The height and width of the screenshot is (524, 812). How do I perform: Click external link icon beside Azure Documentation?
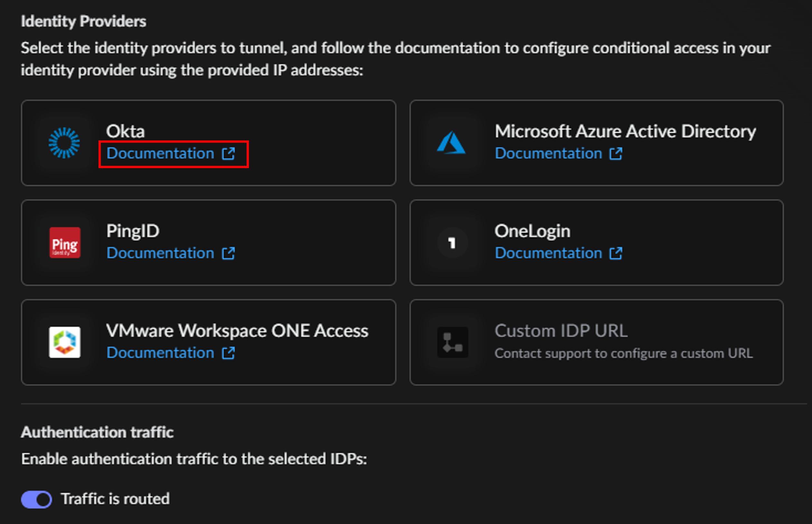pyautogui.click(x=616, y=153)
